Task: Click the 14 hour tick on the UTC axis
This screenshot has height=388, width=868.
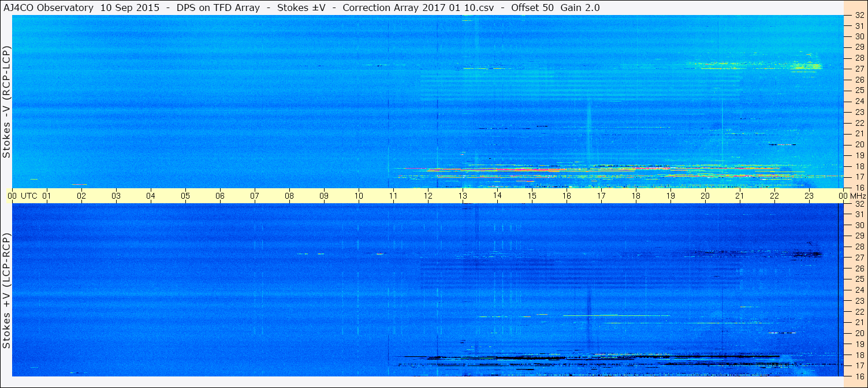Action: click(x=497, y=196)
